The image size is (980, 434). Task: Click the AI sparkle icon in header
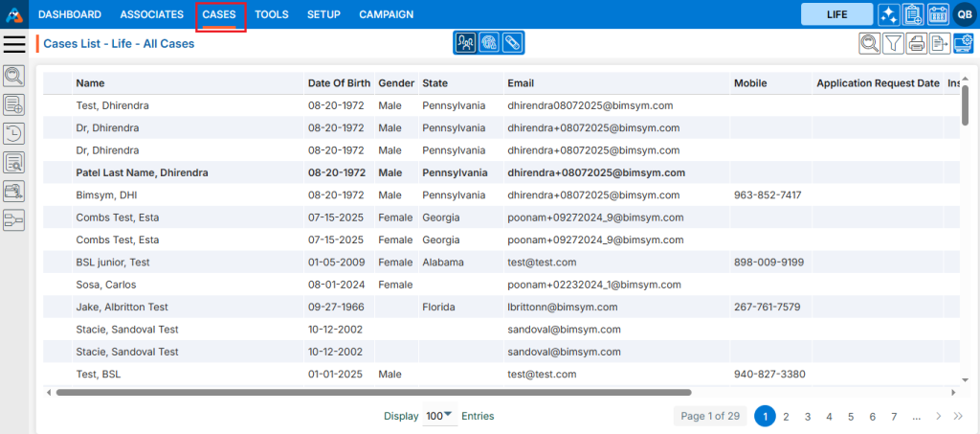[x=888, y=14]
